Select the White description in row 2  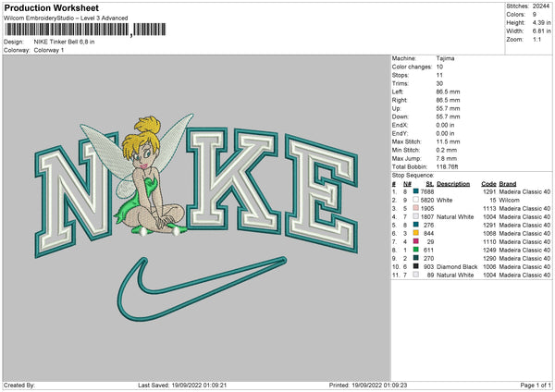[x=444, y=200]
